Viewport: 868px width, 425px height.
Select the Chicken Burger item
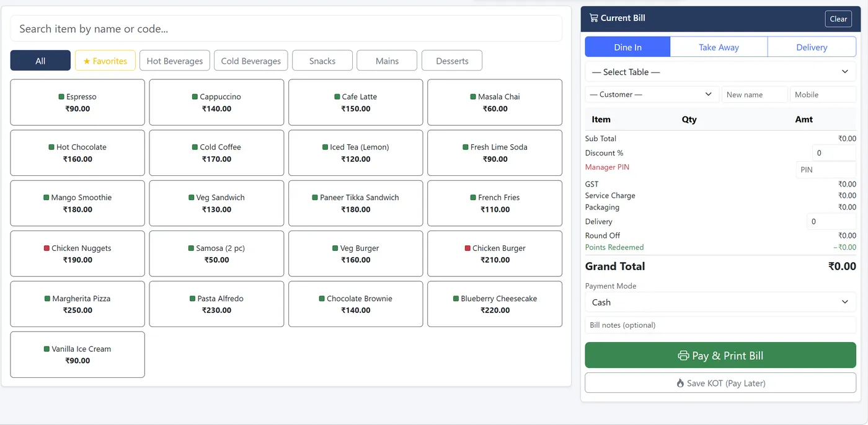point(495,253)
